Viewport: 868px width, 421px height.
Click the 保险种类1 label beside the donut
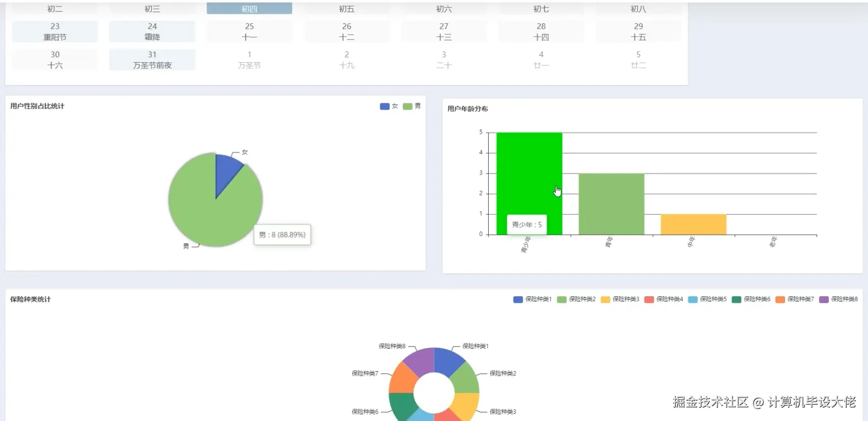[x=475, y=346]
